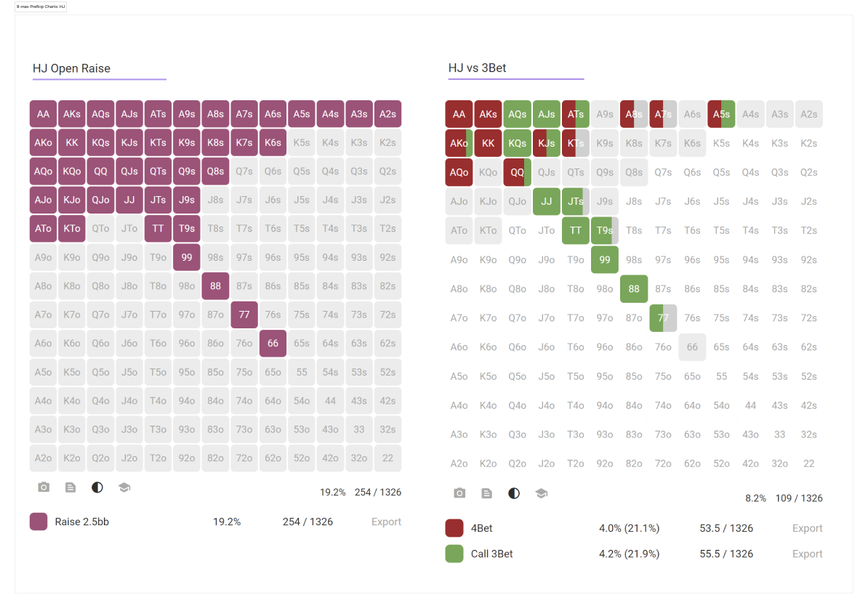Click graduation cap icon under HJ vs 3Bet
Viewport: 868px width, 608px height.
(542, 493)
